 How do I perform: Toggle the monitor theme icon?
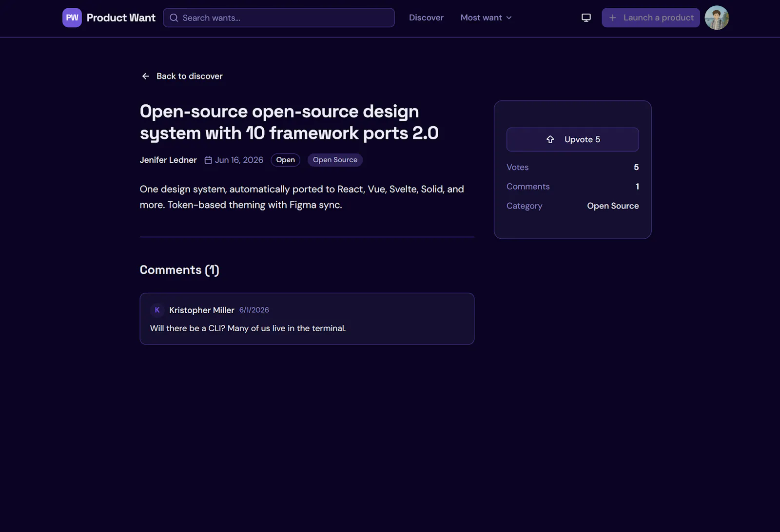click(586, 18)
